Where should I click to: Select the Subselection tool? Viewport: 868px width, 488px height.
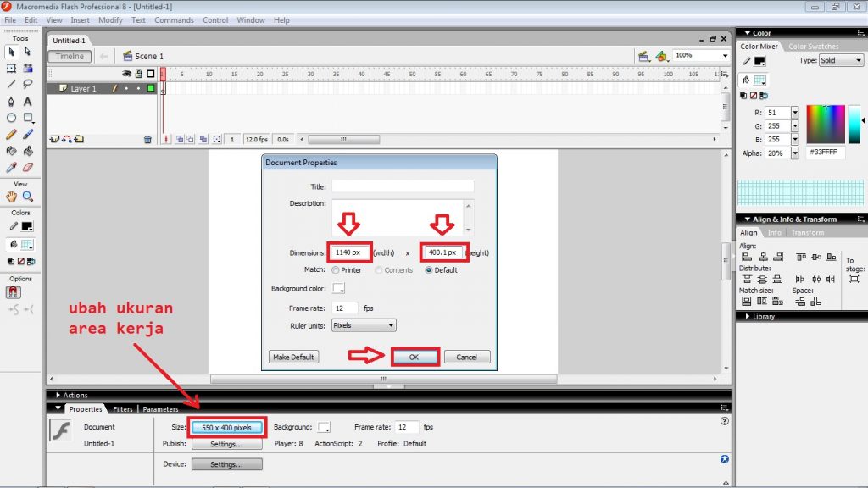[x=28, y=52]
